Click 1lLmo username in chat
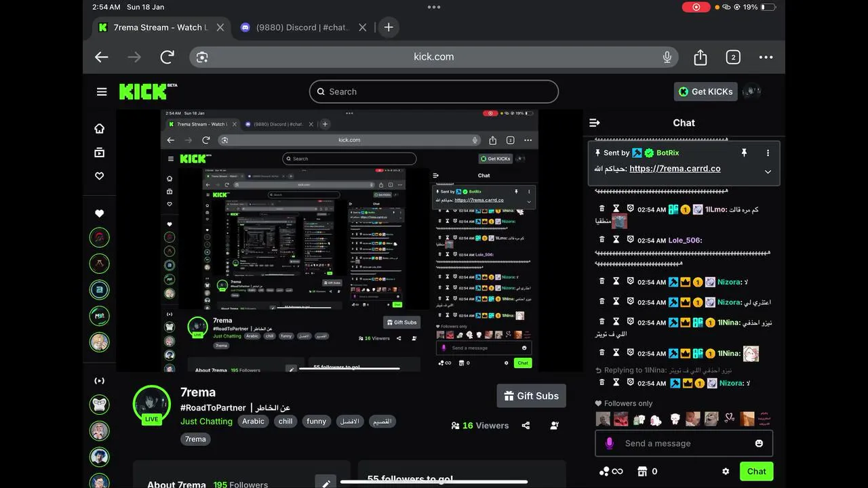868x488 pixels. 715,210
